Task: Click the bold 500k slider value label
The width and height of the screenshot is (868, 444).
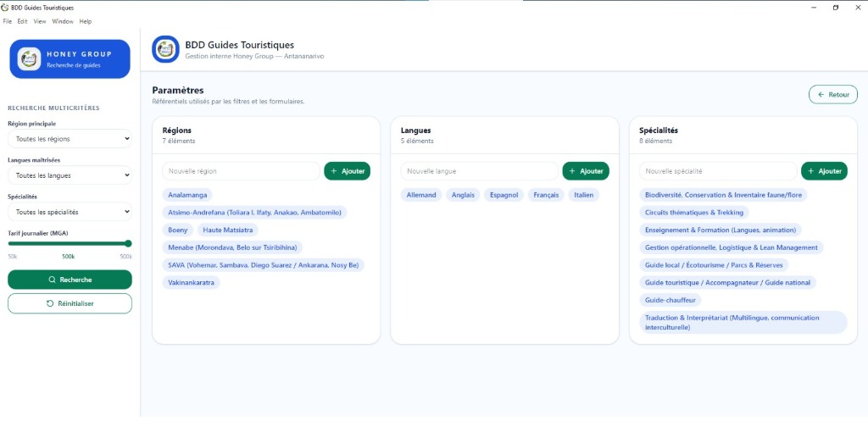Action: click(69, 257)
